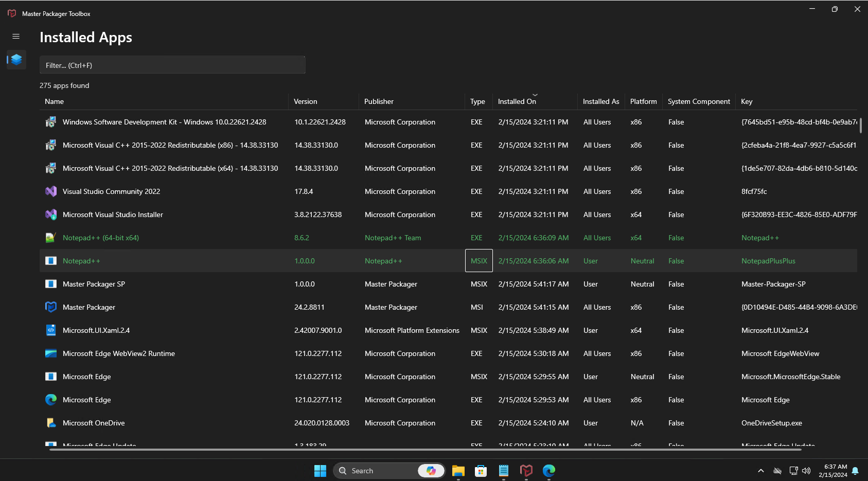Click the Microsoft OneDrive row icon
The height and width of the screenshot is (481, 868).
point(51,423)
